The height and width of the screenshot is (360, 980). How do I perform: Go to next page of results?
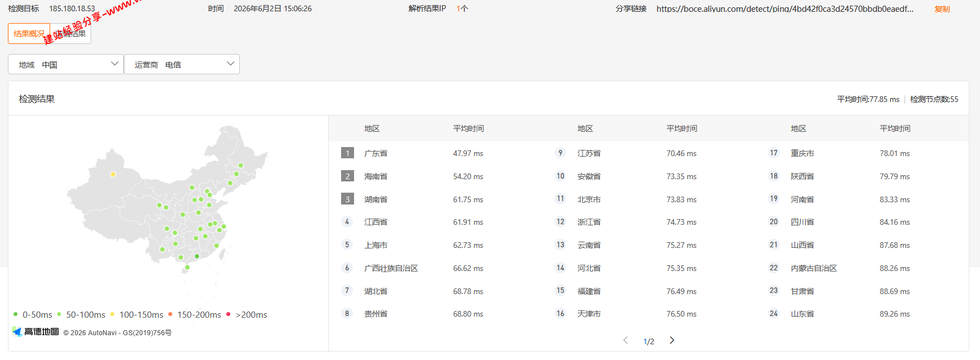point(672,340)
